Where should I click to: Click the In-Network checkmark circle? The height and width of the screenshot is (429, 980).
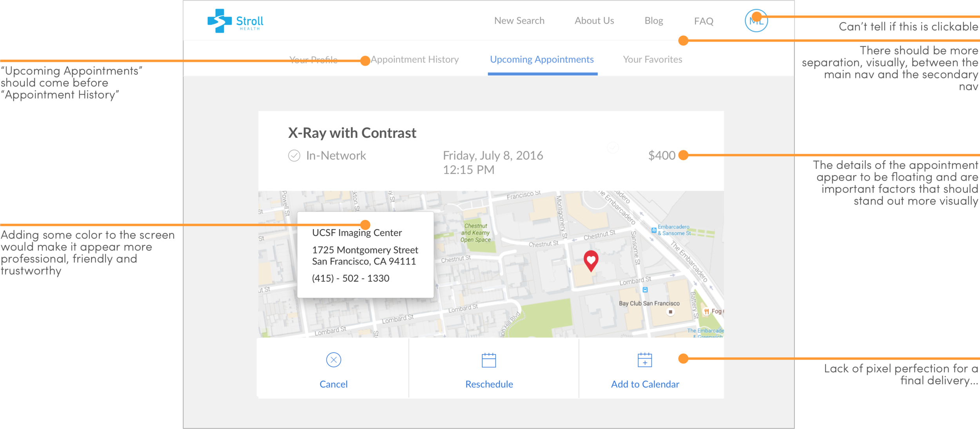click(x=294, y=156)
